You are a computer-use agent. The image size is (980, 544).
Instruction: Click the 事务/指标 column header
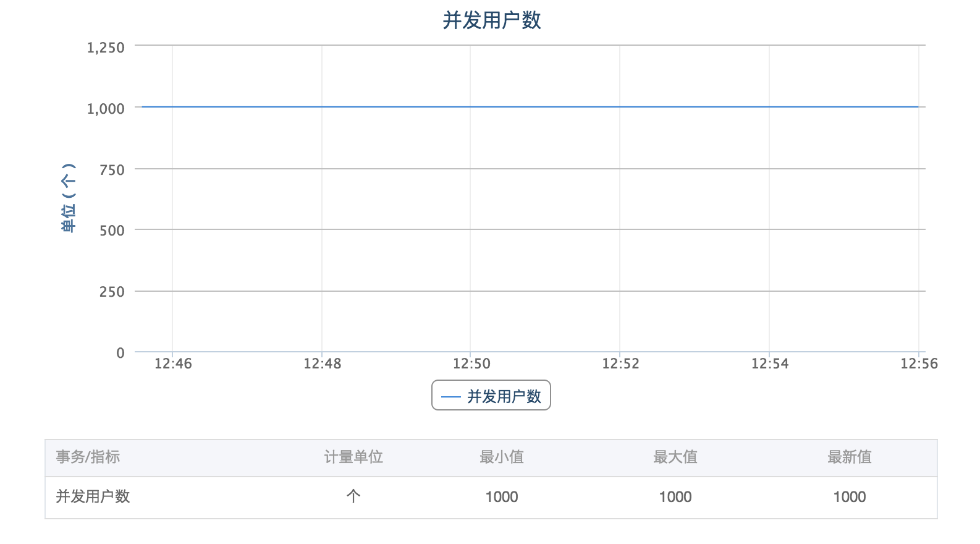88,457
